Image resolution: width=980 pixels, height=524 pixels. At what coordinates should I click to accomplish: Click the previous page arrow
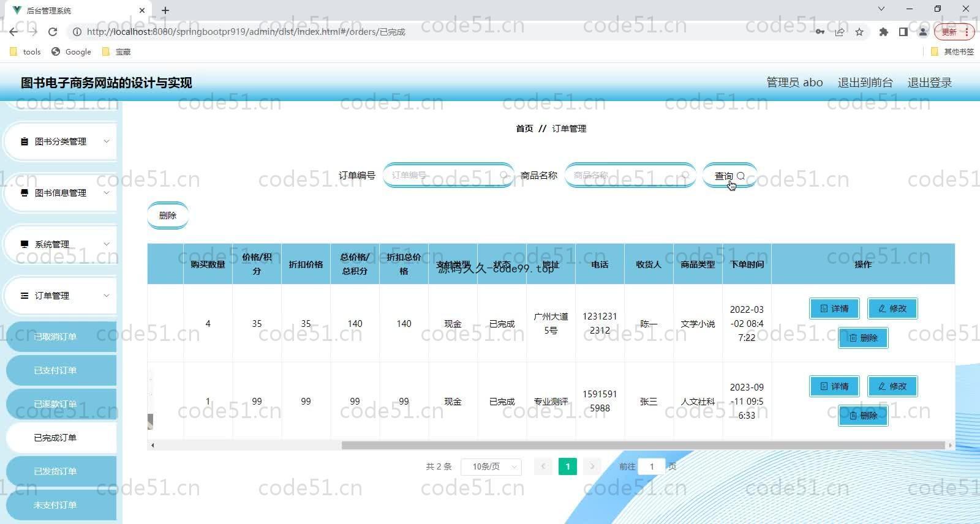[543, 466]
